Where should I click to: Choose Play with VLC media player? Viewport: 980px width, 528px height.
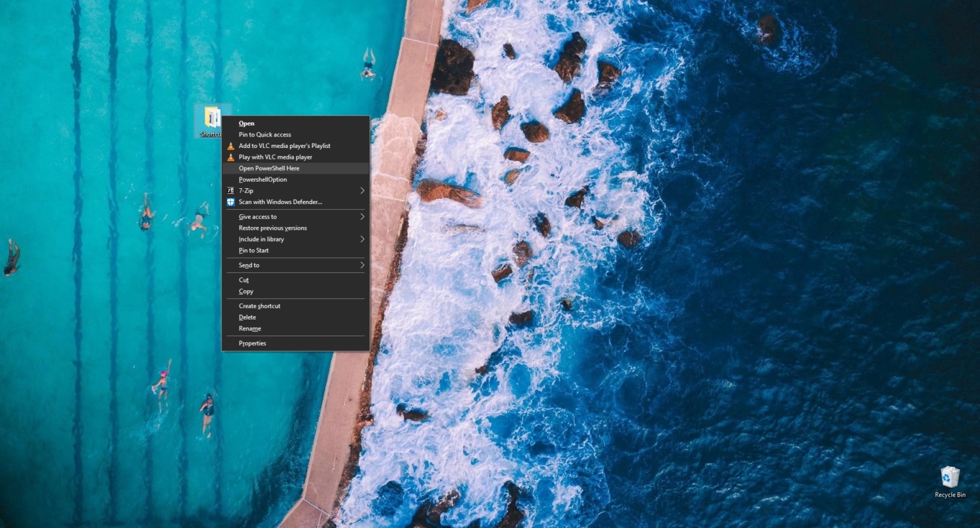click(x=274, y=157)
